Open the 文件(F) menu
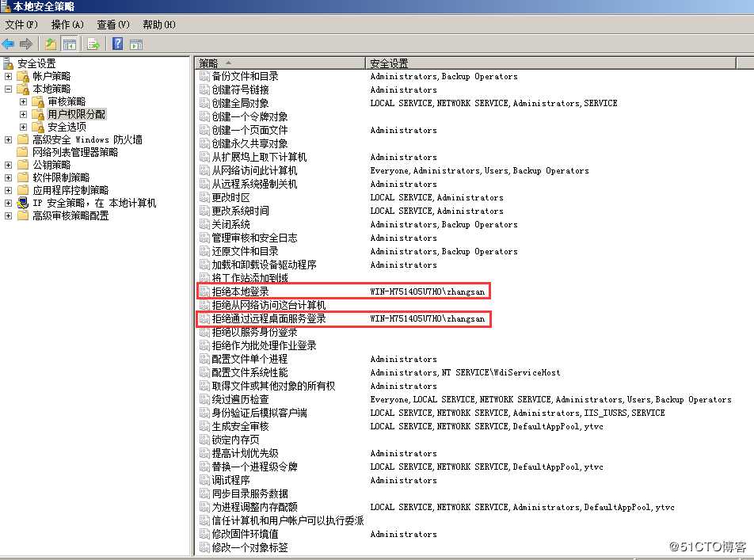This screenshot has height=560, width=754. (x=21, y=25)
